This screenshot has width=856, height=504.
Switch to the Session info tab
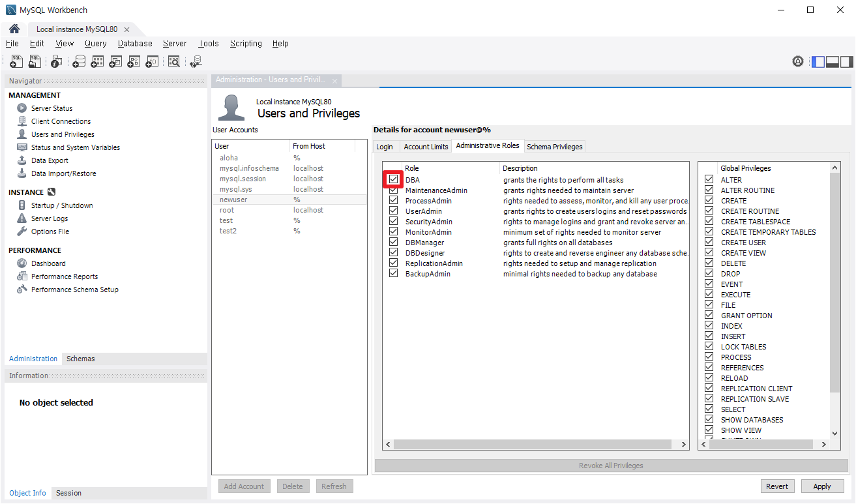pos(68,493)
